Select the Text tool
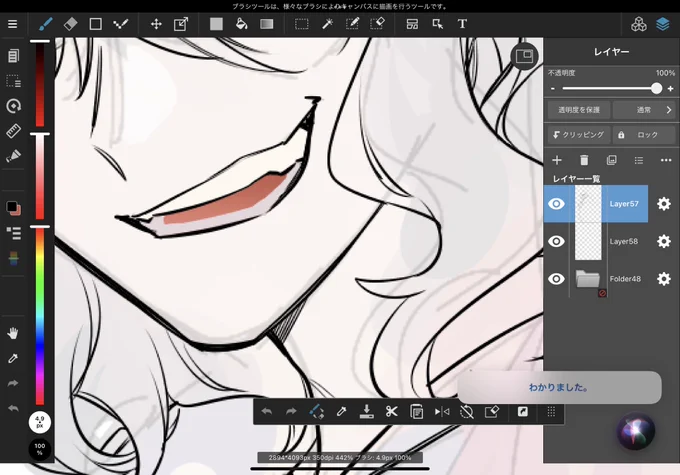Screen dimensions: 680x475 462,24
